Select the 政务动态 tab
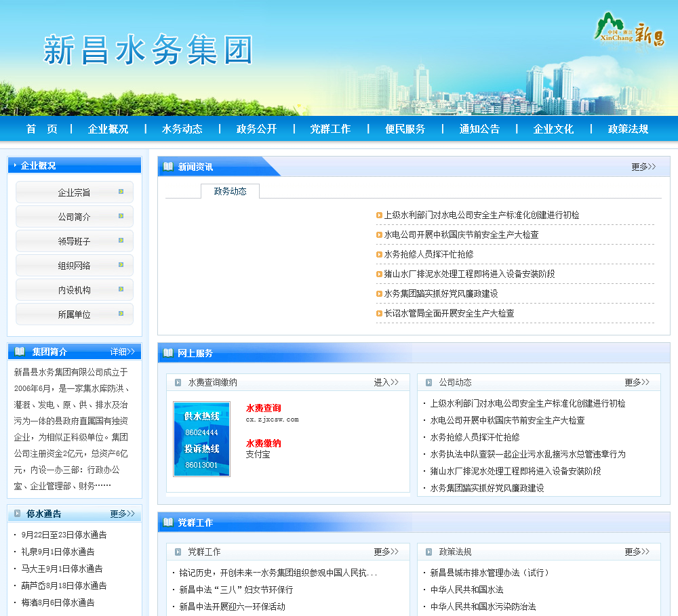This screenshot has width=678, height=616. pos(230,191)
